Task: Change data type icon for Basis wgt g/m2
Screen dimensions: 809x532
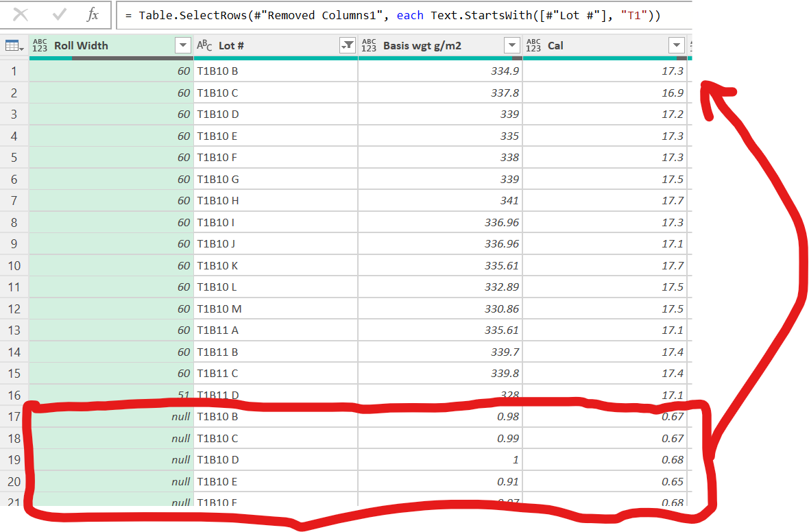Action: click(x=369, y=45)
